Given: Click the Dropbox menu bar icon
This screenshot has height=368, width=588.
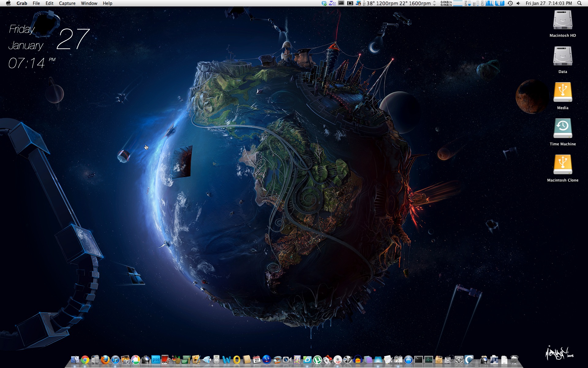Looking at the screenshot, I should [324, 3].
